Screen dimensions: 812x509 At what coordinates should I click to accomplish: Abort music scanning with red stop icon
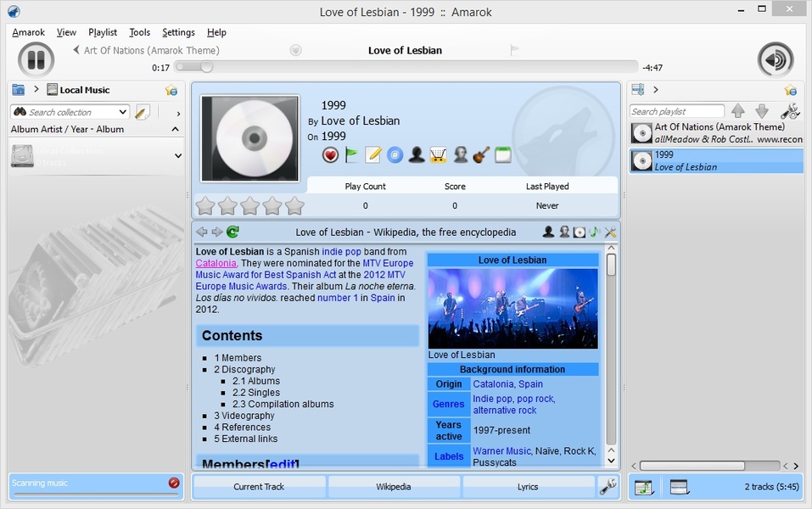(x=174, y=483)
